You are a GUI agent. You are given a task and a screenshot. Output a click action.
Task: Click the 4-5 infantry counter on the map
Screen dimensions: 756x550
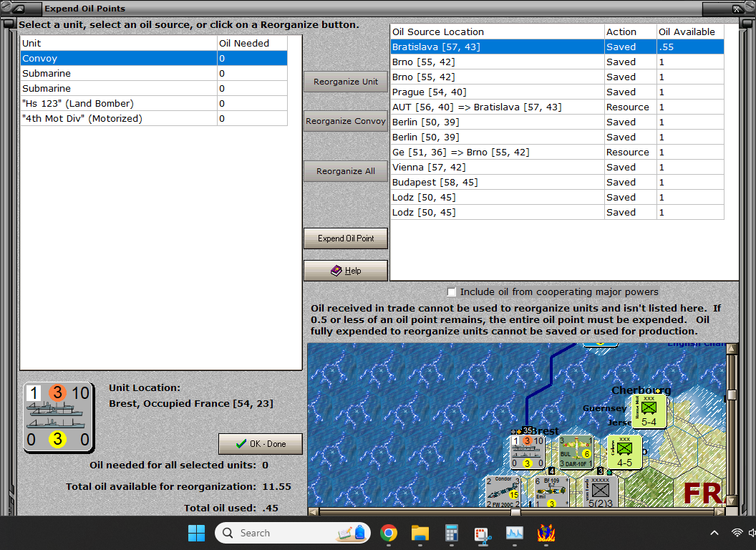click(624, 452)
